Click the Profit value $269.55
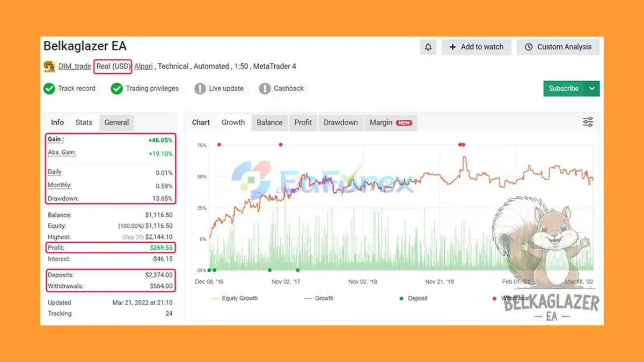This screenshot has height=362, width=644. [x=161, y=248]
